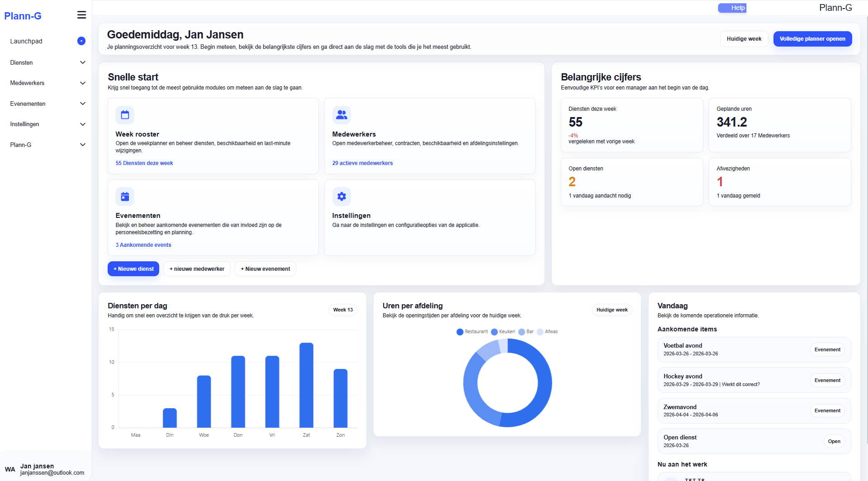The width and height of the screenshot is (868, 481).
Task: Click the Launchpad notification dot badge
Action: coord(81,41)
